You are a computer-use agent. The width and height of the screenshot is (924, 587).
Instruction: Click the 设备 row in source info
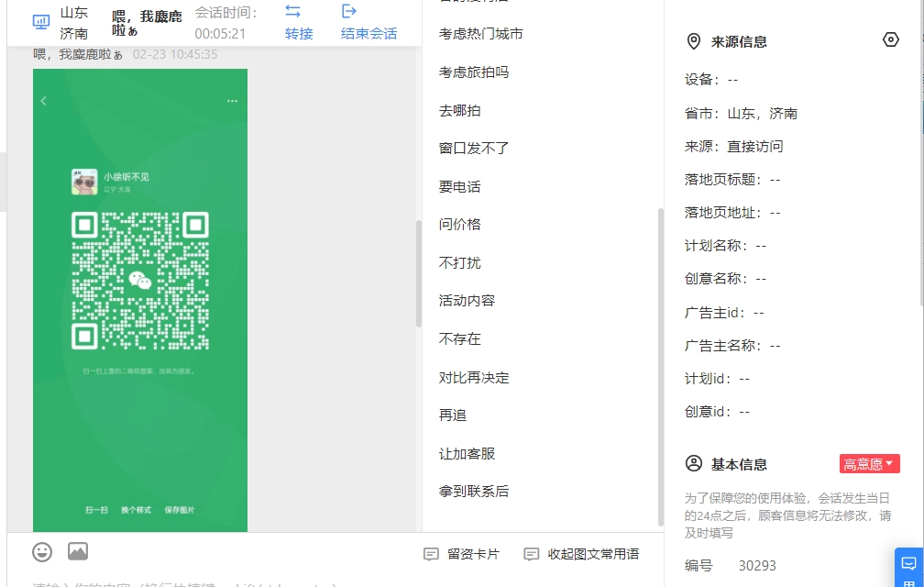pyautogui.click(x=711, y=80)
